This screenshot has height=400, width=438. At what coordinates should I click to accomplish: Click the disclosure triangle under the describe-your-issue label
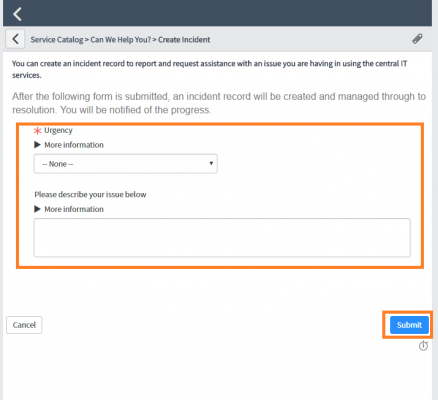click(37, 209)
